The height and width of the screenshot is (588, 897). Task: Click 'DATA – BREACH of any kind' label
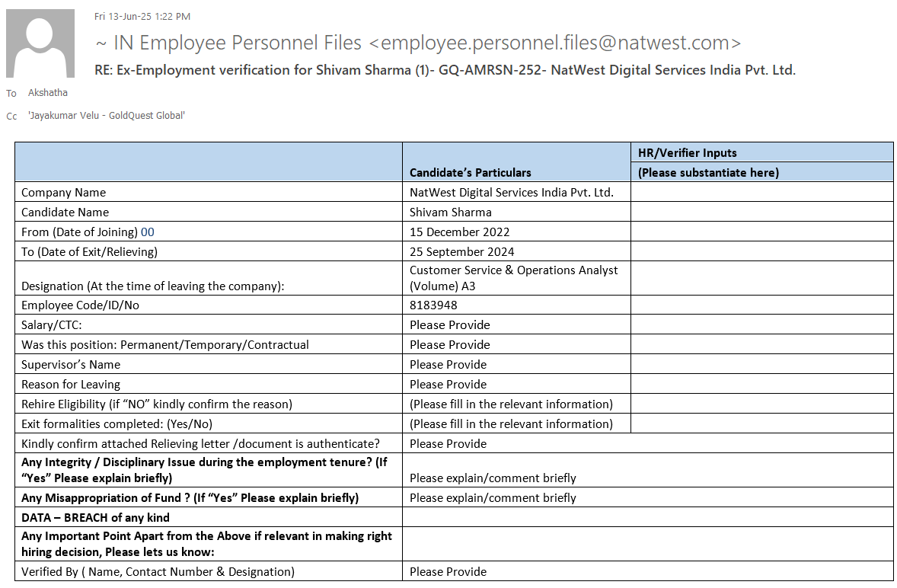coord(95,518)
